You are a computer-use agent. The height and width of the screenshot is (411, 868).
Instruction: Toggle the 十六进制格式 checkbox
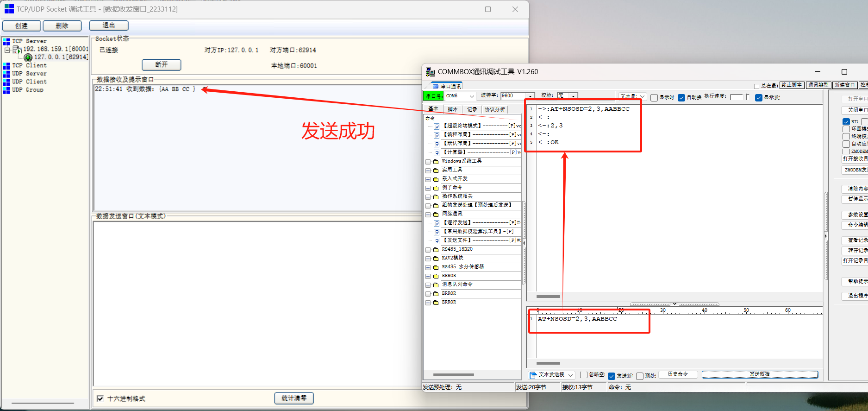tap(100, 398)
